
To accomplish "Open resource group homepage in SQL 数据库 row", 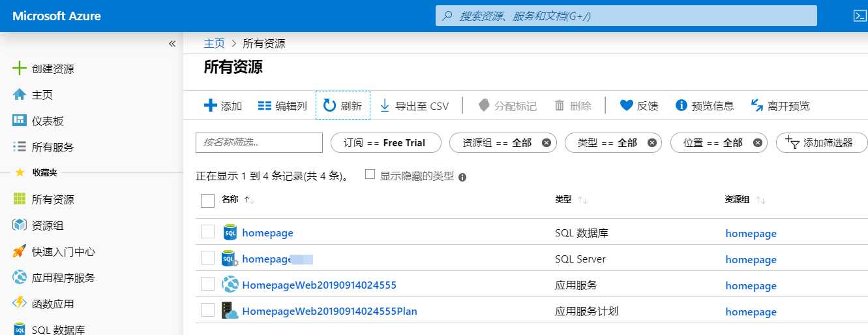I will pyautogui.click(x=751, y=233).
